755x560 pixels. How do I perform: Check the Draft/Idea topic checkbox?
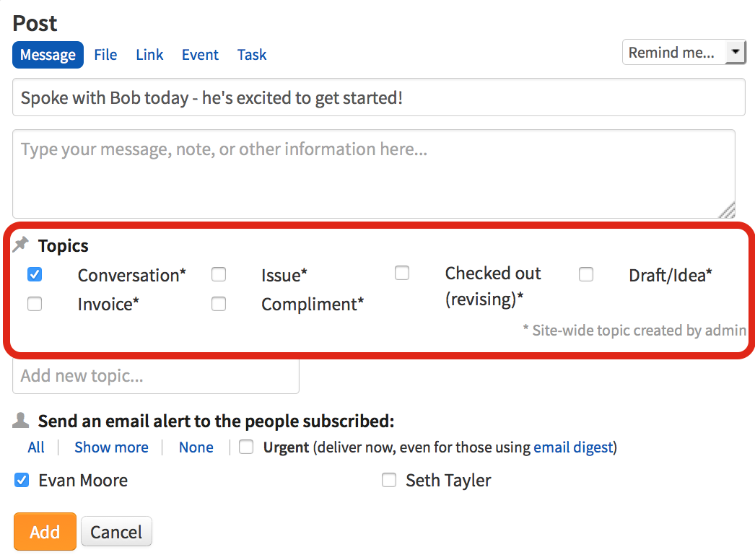(586, 274)
